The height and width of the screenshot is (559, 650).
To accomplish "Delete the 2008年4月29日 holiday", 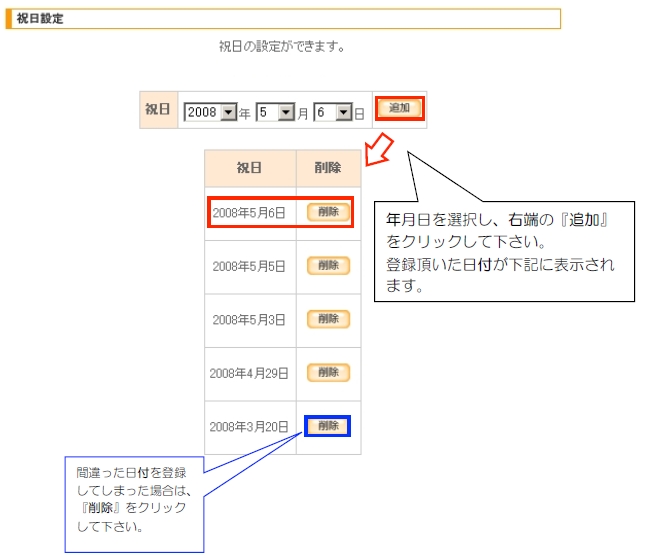I will click(x=327, y=372).
